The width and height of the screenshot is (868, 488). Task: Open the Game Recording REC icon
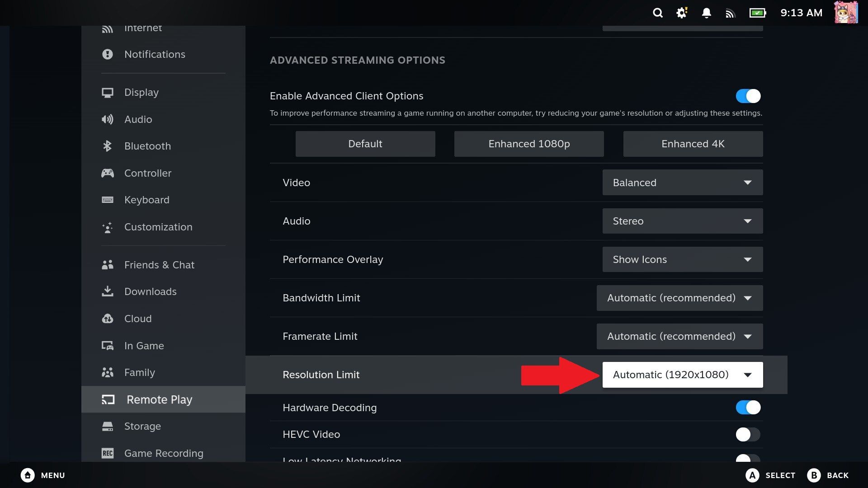tap(108, 453)
